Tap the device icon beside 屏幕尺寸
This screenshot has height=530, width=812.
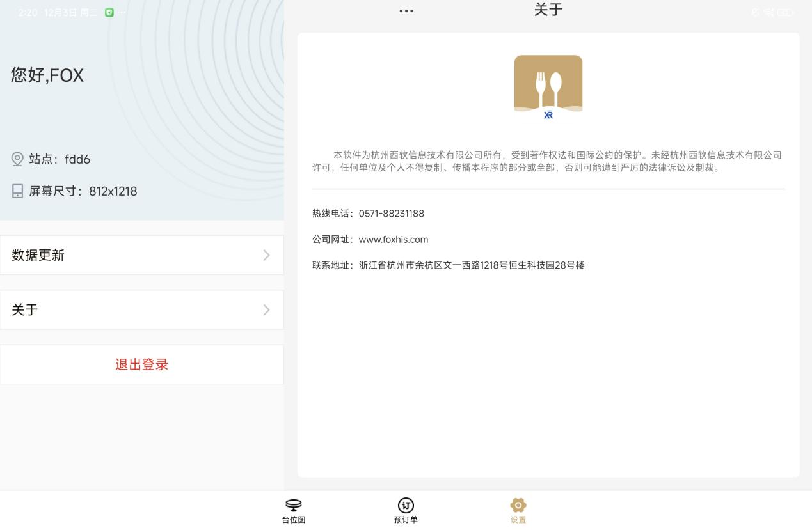click(x=18, y=191)
